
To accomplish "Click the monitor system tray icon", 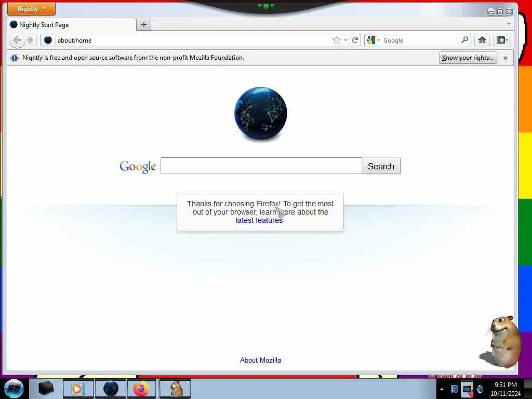I will (468, 389).
